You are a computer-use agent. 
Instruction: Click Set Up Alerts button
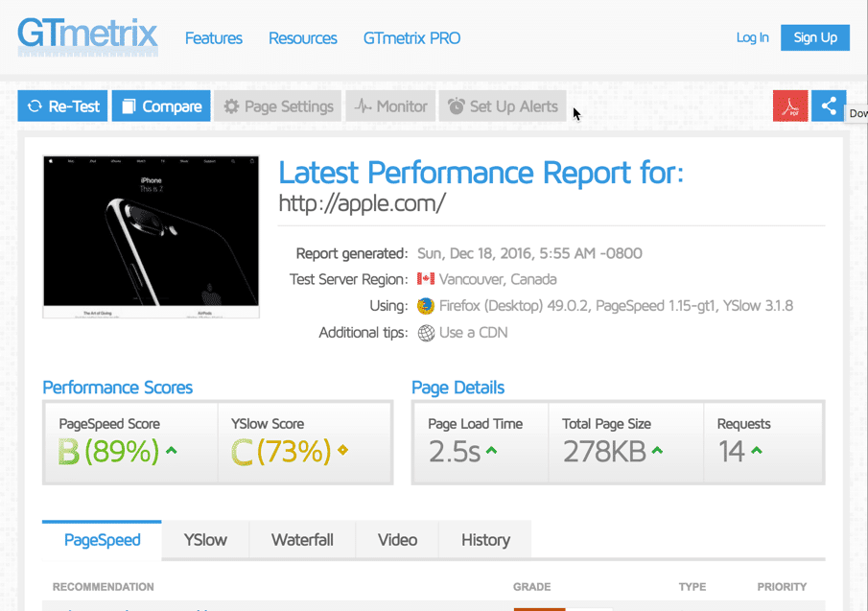pyautogui.click(x=503, y=106)
